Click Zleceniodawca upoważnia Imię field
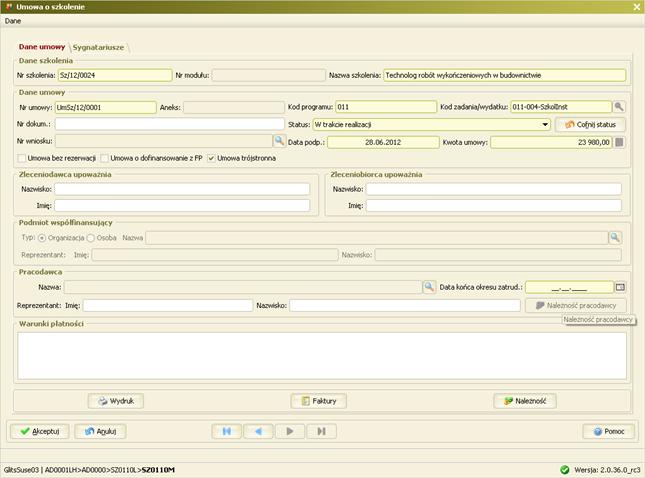Screen dimensions: 645x478 [182, 205]
